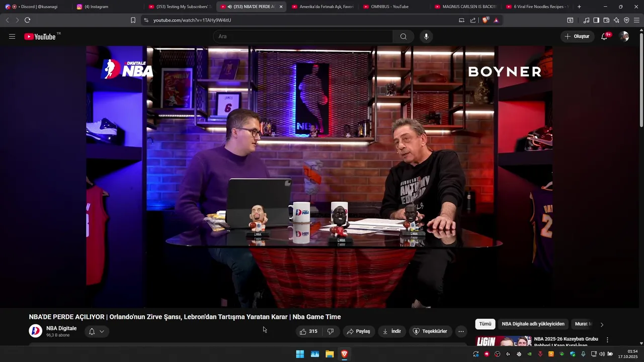
Task: Open the YouTube hamburger guide menu
Action: [x=12, y=36]
